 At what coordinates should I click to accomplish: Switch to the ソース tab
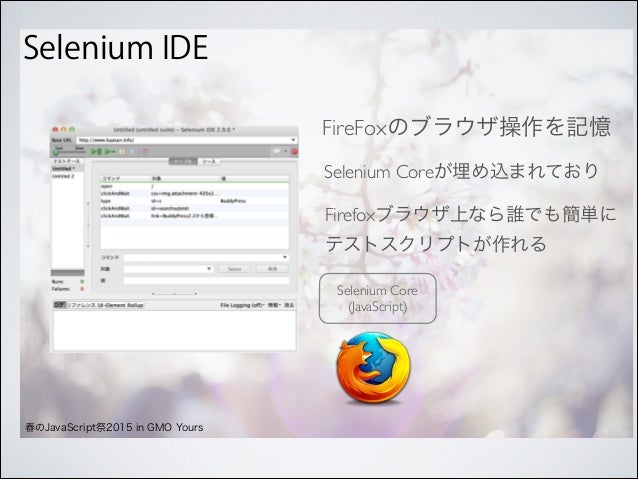point(209,162)
